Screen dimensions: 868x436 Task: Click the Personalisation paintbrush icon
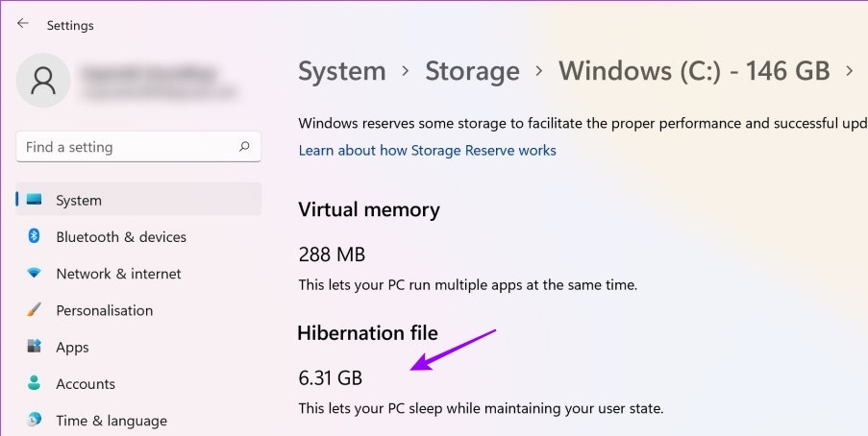click(35, 310)
